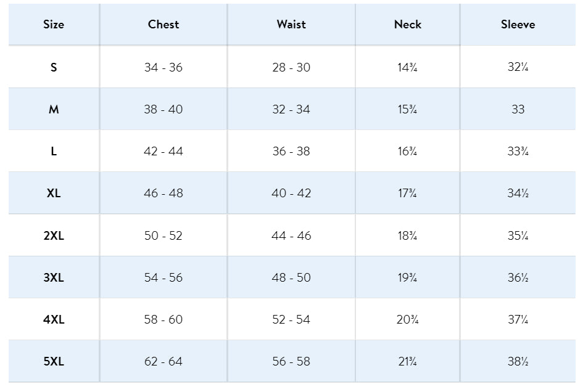Click the sleeve value 33

[x=518, y=109]
